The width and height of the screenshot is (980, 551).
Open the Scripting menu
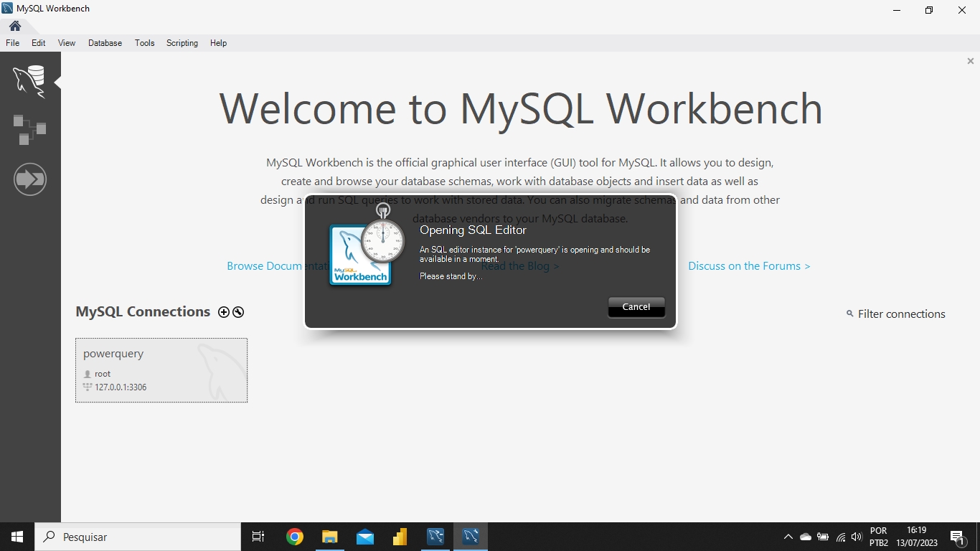click(182, 43)
